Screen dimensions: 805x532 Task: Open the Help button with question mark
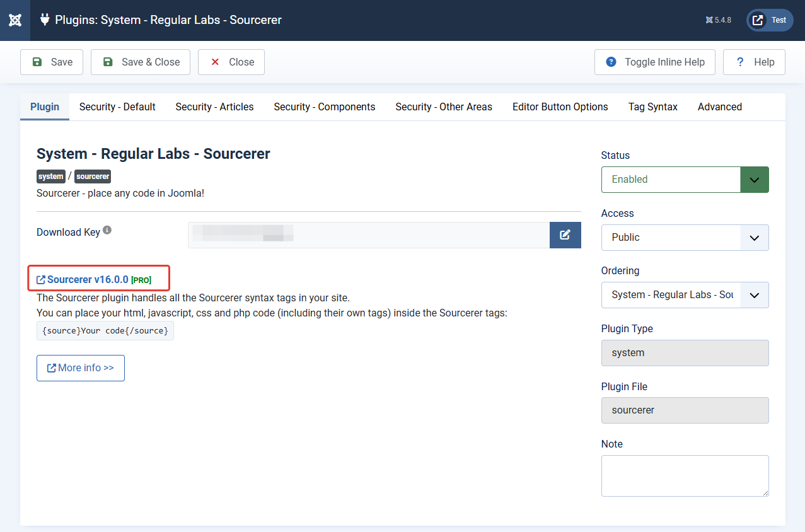pos(754,62)
